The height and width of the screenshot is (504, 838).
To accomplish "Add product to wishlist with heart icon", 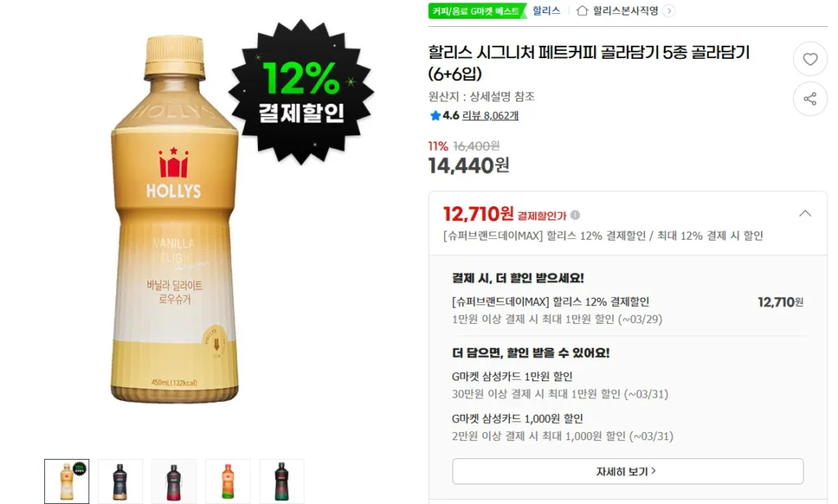I will tap(809, 60).
